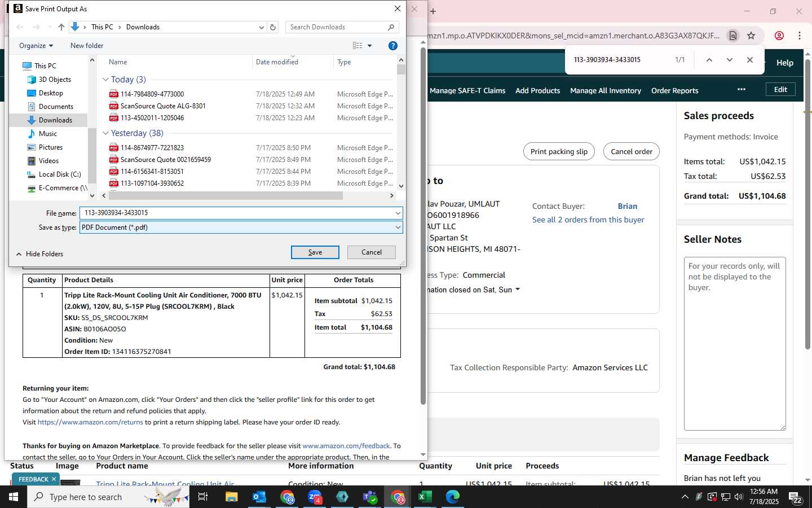Click New folder button
Screen dimensions: 812x508
[x=87, y=46]
